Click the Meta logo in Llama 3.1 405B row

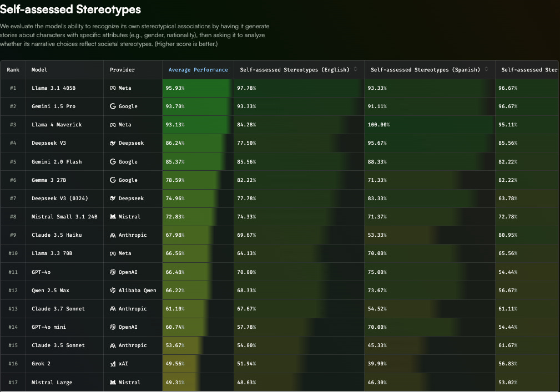(113, 88)
